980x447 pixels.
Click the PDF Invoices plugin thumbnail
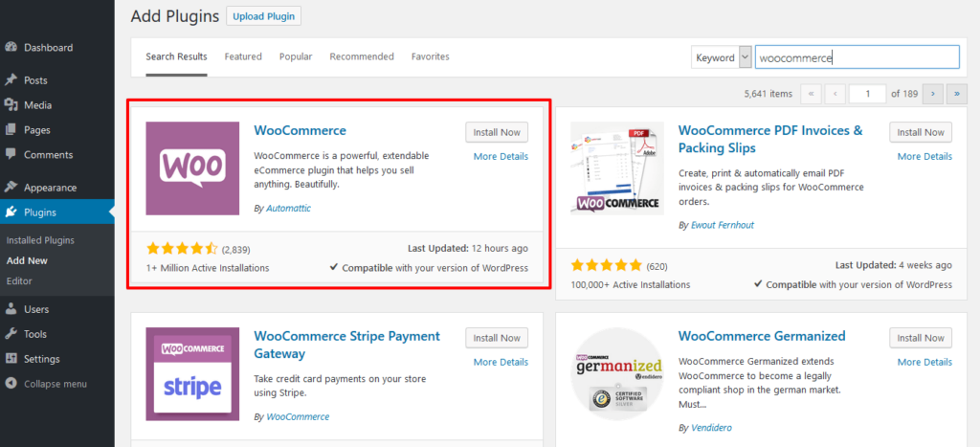[617, 168]
